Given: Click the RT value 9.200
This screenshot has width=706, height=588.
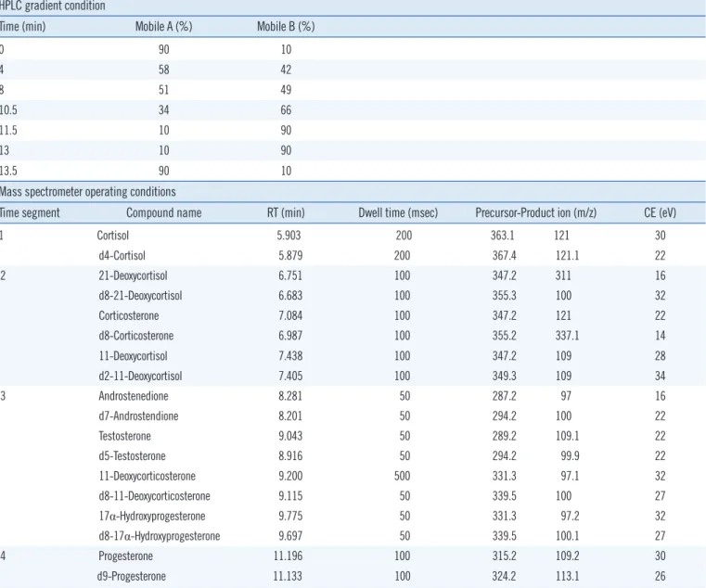Looking at the screenshot, I should (290, 477).
